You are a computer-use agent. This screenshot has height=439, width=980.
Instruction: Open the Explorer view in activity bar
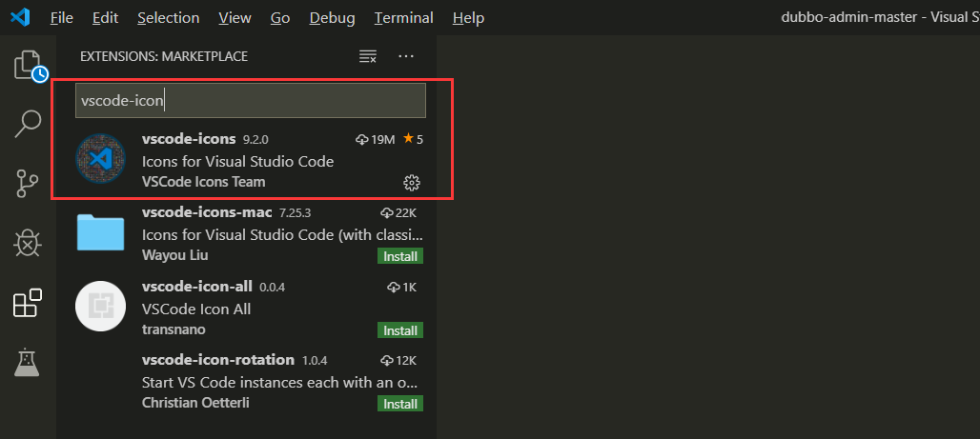click(28, 65)
